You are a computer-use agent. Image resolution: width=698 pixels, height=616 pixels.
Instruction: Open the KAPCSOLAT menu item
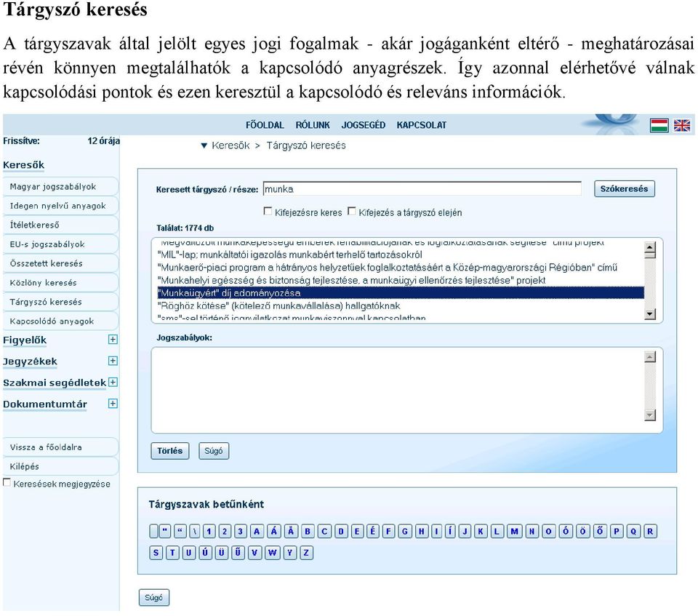pos(422,125)
